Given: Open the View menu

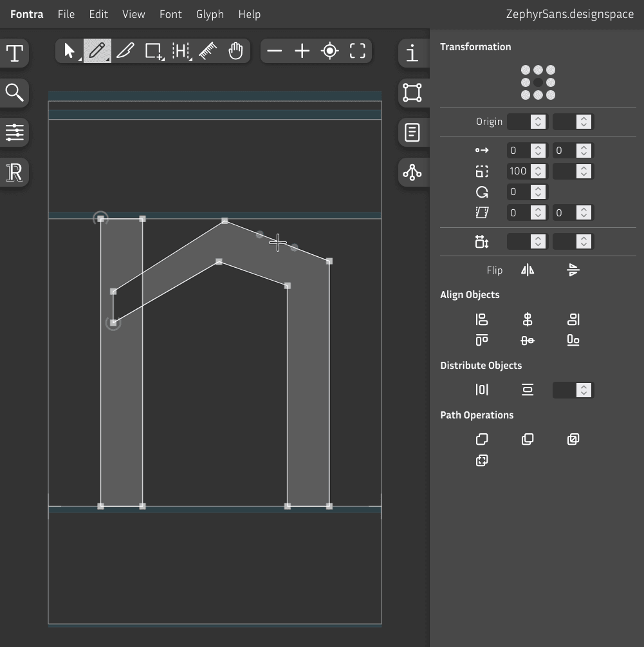Looking at the screenshot, I should (133, 14).
